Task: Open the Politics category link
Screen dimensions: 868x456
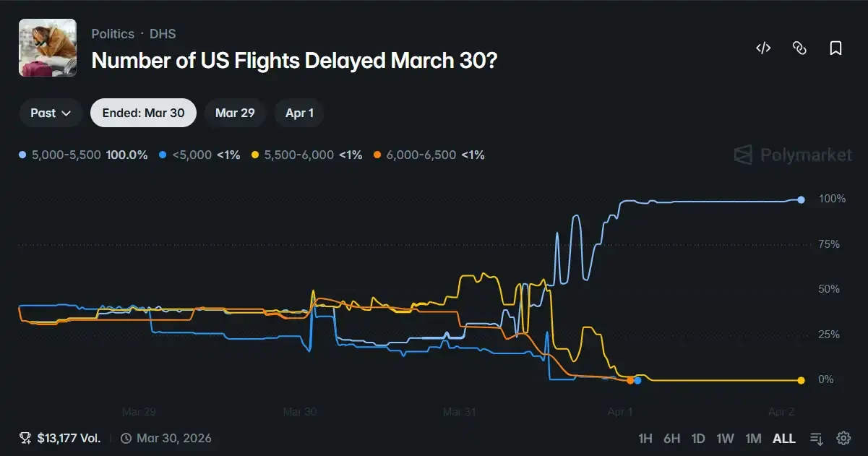Action: 113,33
